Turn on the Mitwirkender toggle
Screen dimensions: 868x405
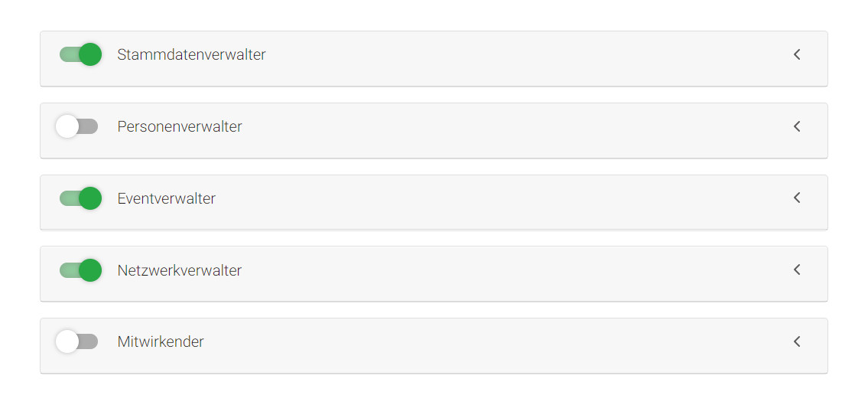[77, 341]
